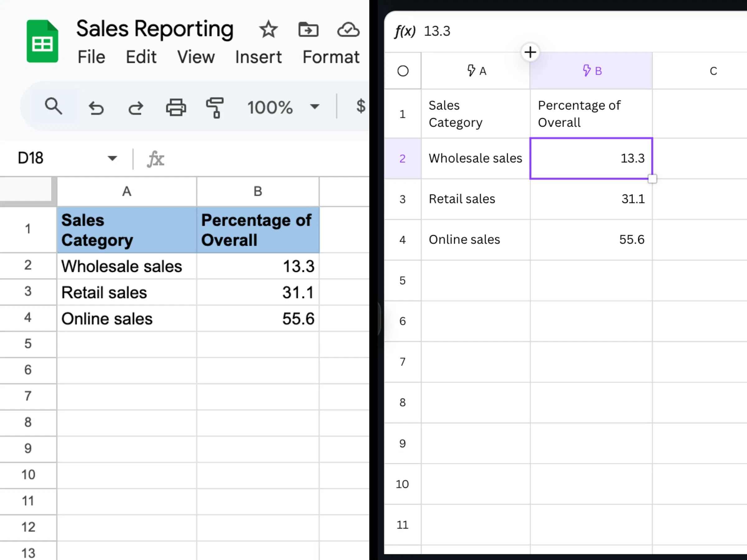747x560 pixels.
Task: Click the fx function icon in Sheets
Action: (156, 159)
